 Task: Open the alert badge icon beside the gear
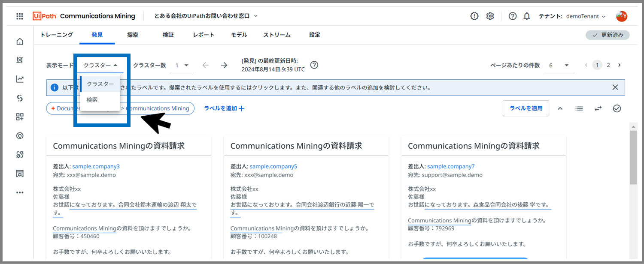[474, 16]
